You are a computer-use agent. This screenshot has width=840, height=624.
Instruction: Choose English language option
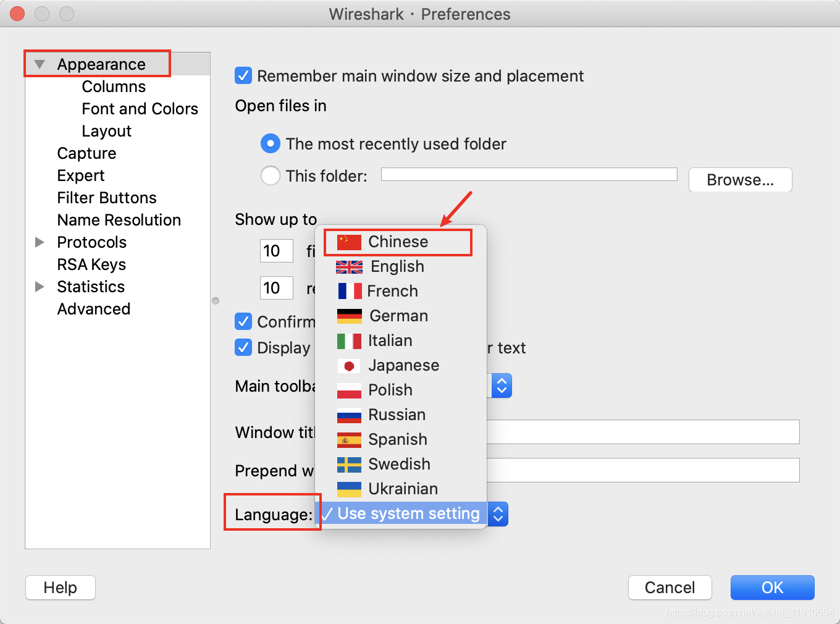tap(401, 266)
